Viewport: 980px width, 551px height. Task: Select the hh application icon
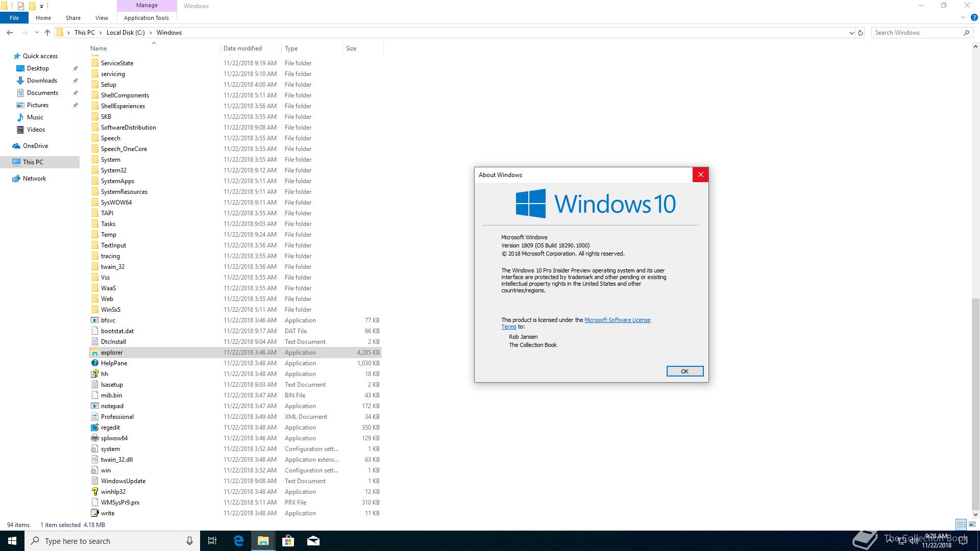[x=94, y=374]
